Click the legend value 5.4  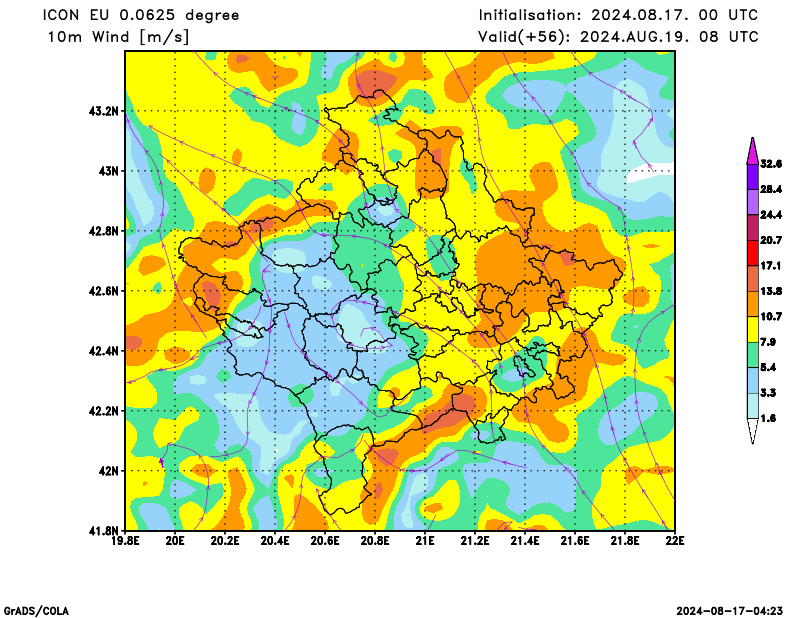pos(768,367)
